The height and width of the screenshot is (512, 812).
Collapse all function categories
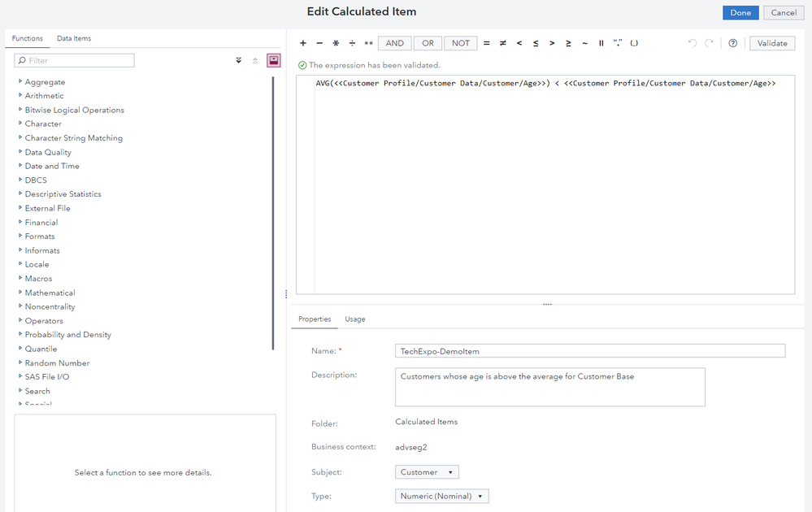[x=254, y=61]
